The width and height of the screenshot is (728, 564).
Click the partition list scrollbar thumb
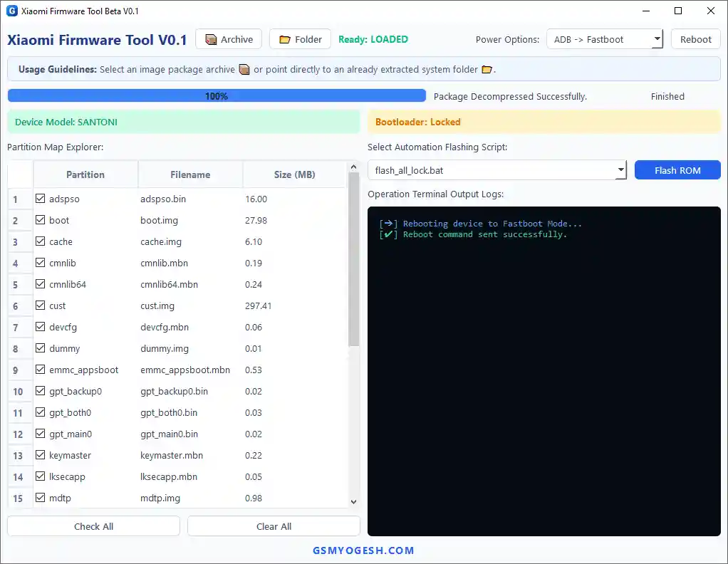coord(354,259)
